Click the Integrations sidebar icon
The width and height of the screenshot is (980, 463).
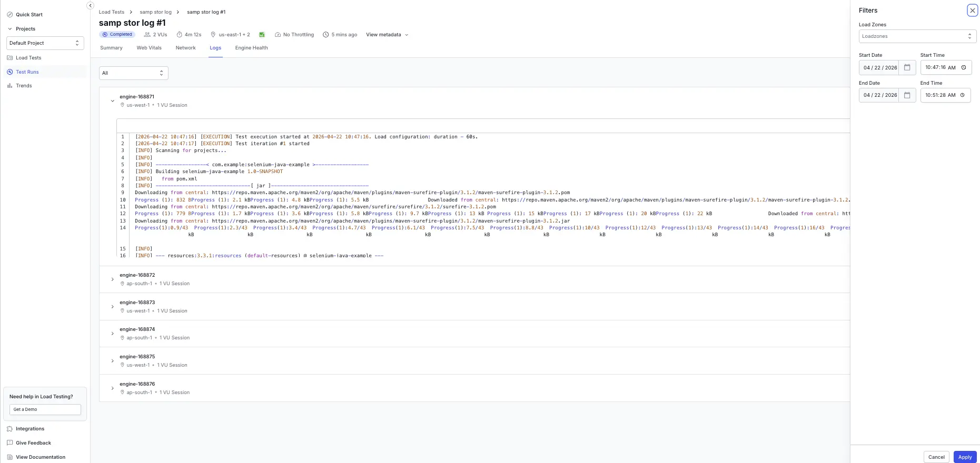[10, 429]
